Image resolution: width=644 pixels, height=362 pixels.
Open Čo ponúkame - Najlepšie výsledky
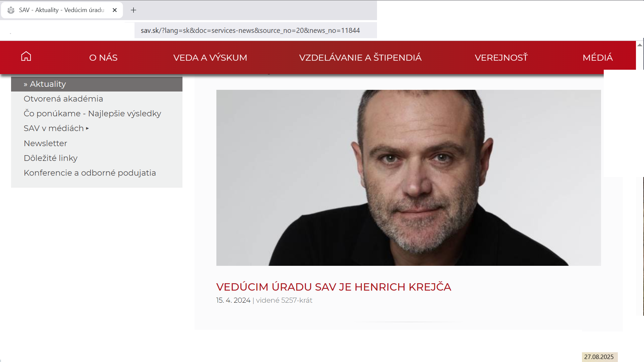[x=92, y=114]
